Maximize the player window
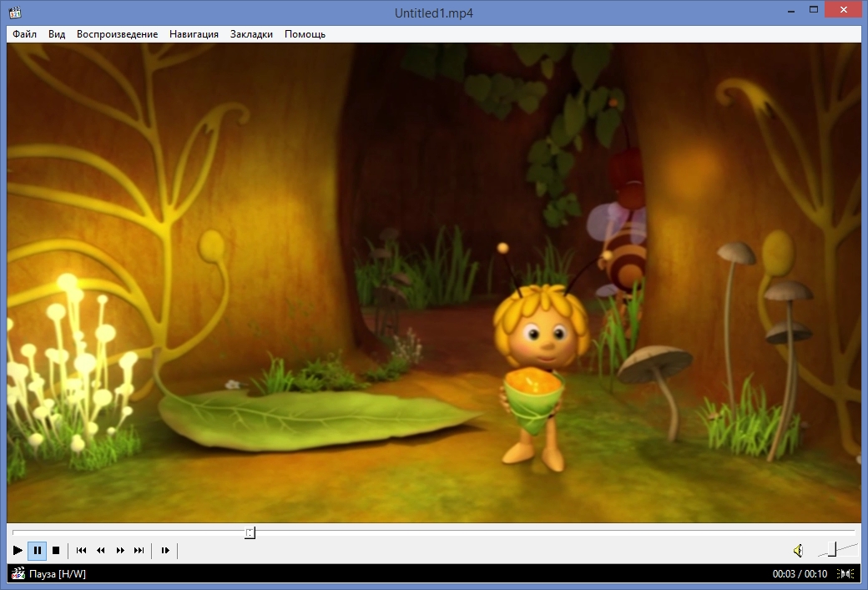The width and height of the screenshot is (868, 590). click(814, 9)
